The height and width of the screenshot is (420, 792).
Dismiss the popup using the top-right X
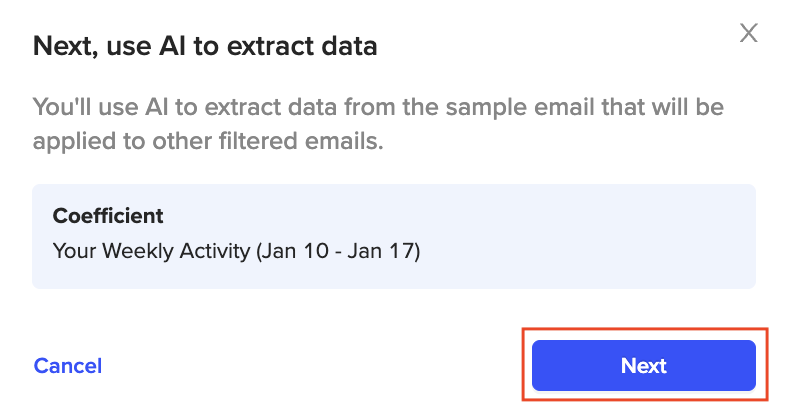748,33
